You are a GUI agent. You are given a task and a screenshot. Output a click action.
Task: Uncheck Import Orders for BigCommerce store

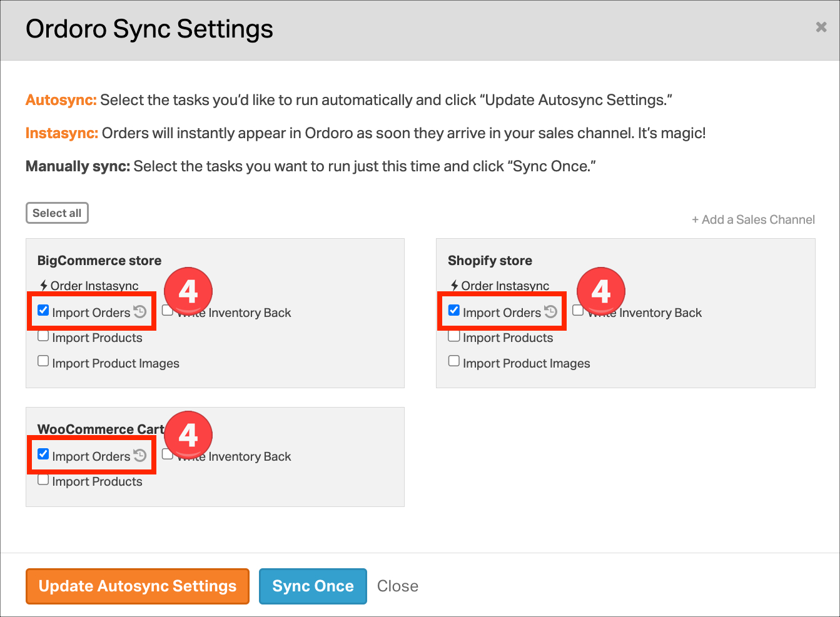pos(43,310)
